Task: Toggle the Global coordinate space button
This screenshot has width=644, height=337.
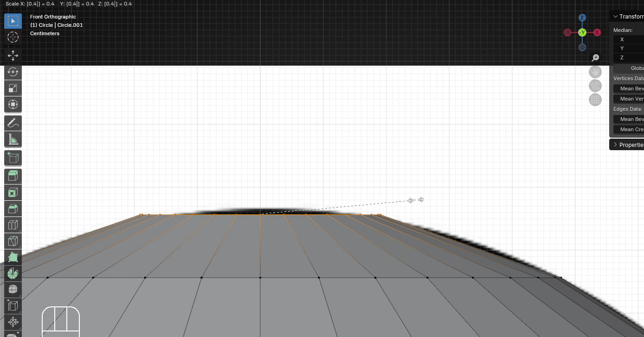Action: pos(631,68)
